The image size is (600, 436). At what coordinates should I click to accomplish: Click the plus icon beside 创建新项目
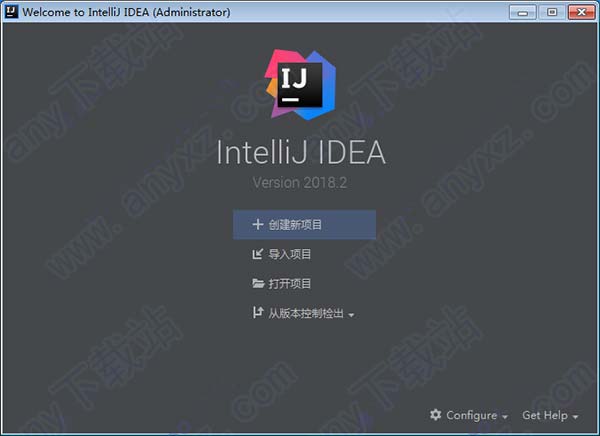[258, 224]
